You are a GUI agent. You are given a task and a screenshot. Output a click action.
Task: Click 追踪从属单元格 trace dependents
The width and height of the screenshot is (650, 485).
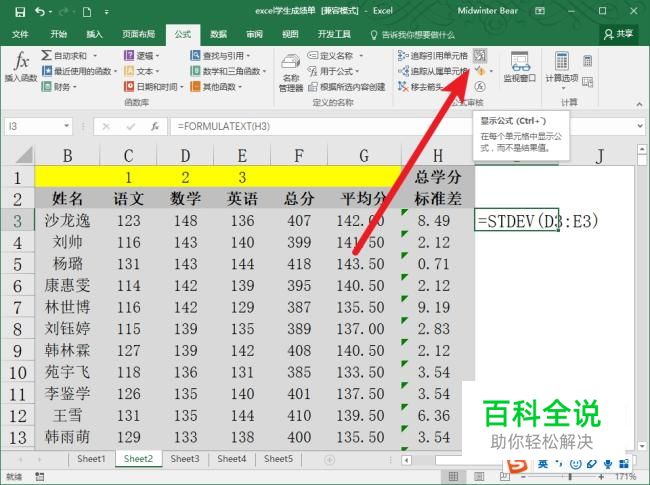click(x=432, y=71)
